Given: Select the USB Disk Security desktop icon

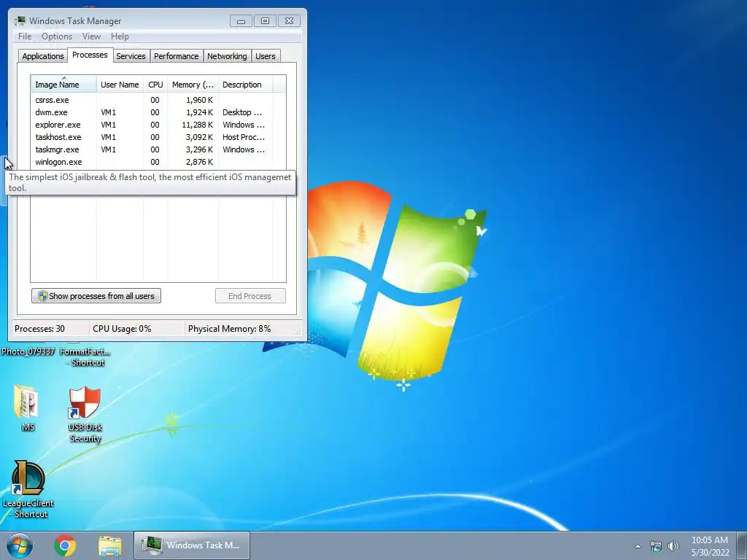Looking at the screenshot, I should pos(85,414).
